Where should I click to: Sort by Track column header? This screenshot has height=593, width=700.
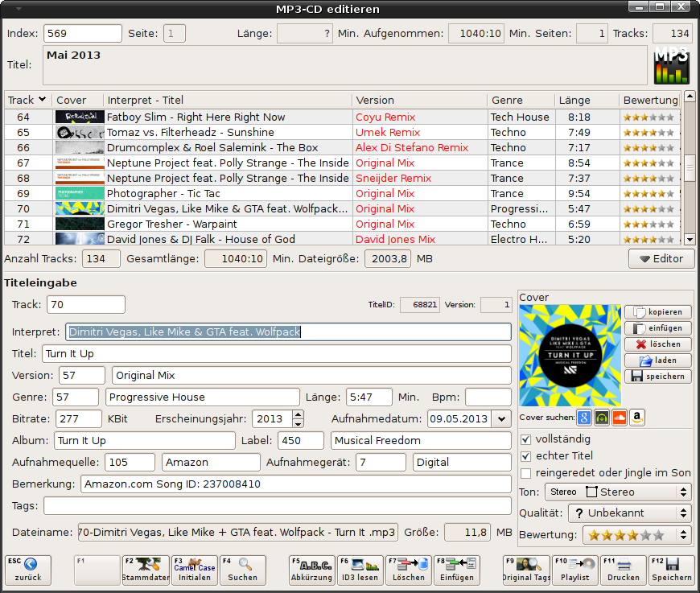pyautogui.click(x=27, y=100)
